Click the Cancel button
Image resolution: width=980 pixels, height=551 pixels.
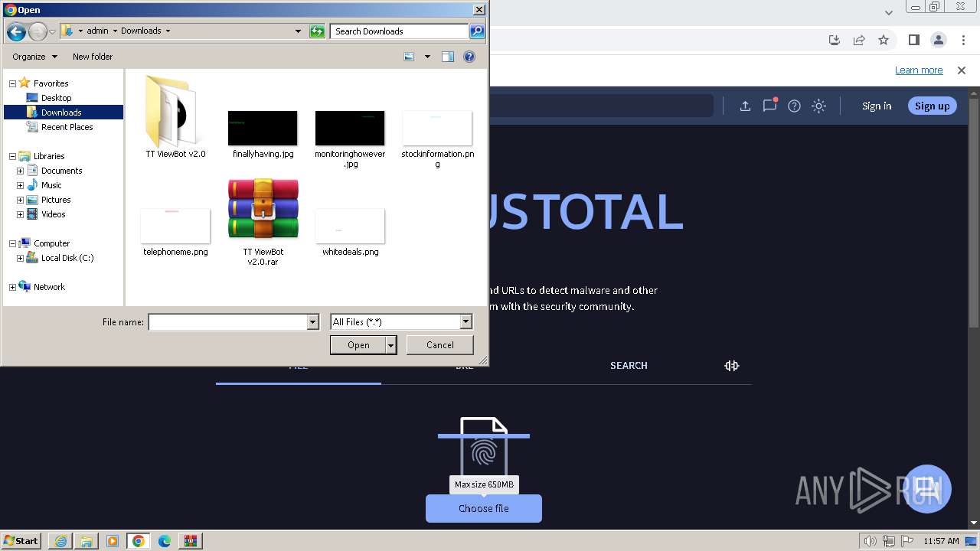click(439, 345)
